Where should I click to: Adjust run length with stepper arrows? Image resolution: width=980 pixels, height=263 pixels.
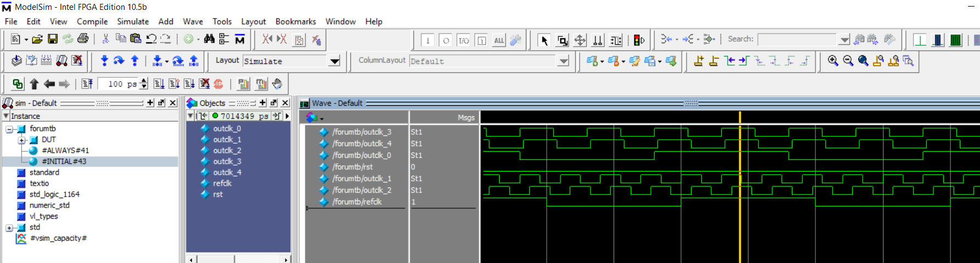(x=144, y=84)
